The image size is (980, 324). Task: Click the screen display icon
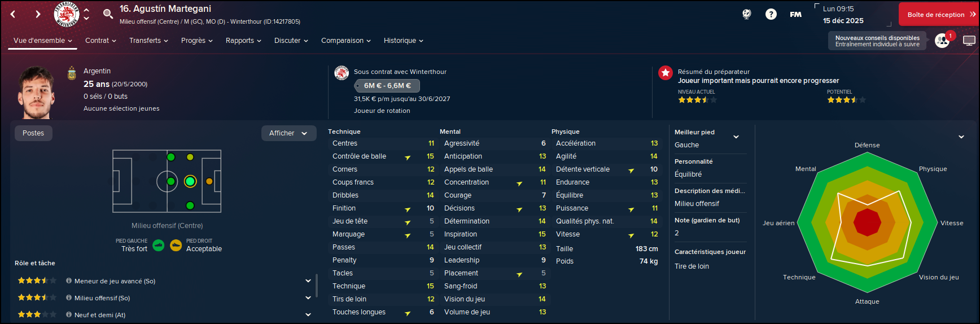pos(969,41)
